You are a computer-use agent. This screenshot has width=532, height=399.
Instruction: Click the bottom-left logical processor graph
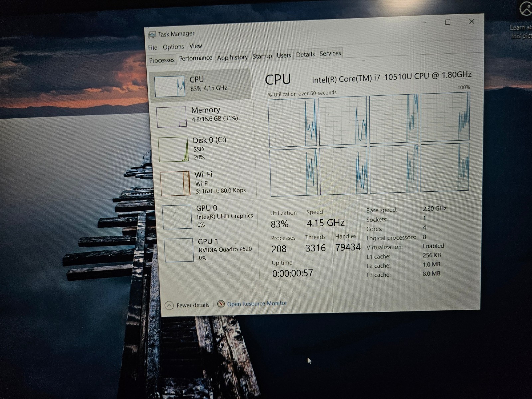(294, 173)
